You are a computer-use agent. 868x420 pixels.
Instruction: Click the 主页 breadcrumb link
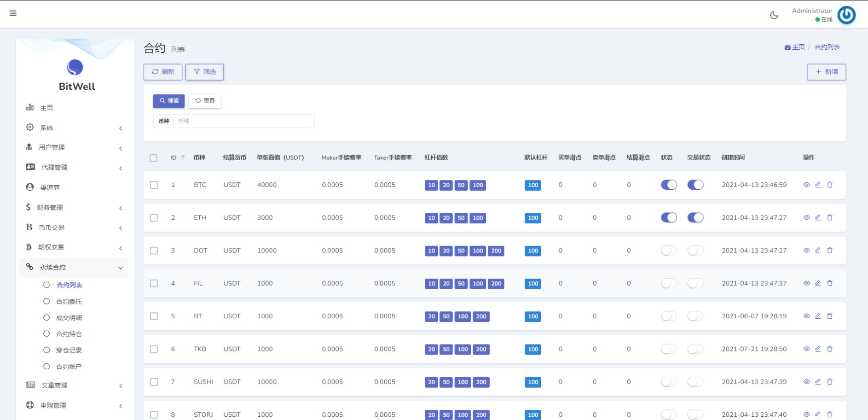click(798, 47)
